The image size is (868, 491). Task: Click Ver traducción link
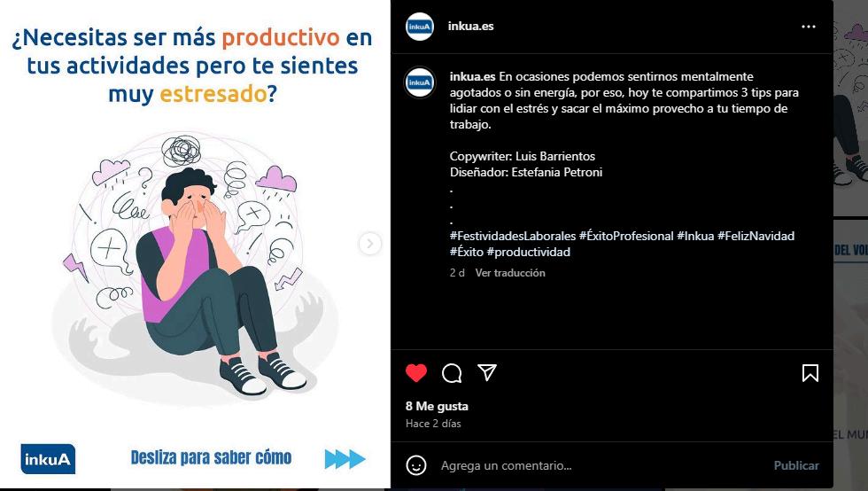coord(510,273)
